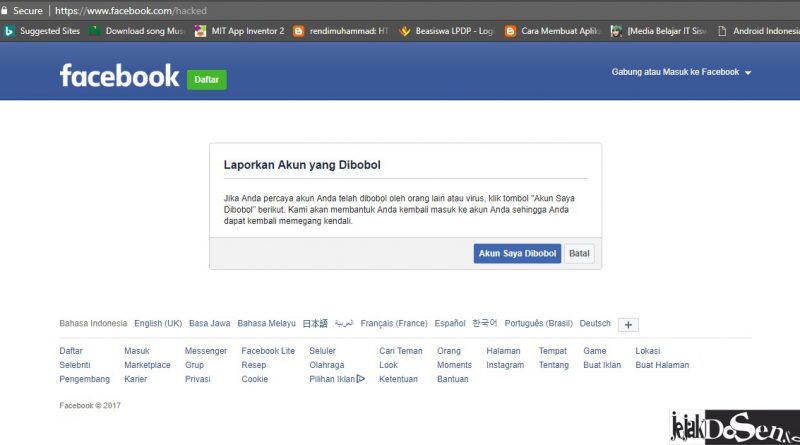Open the Olahraga footer link
Viewport: 800px width, 445px height.
click(x=327, y=365)
